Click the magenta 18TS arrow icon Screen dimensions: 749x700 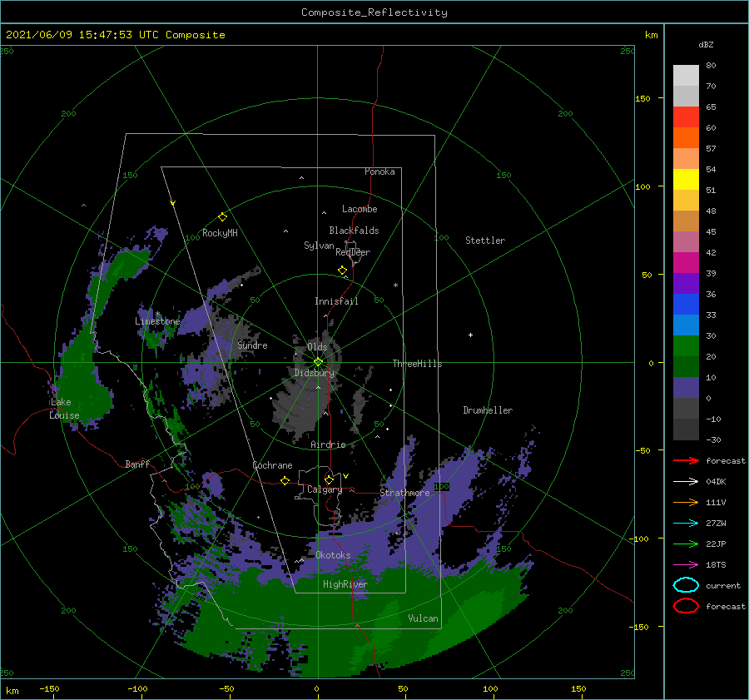point(686,565)
